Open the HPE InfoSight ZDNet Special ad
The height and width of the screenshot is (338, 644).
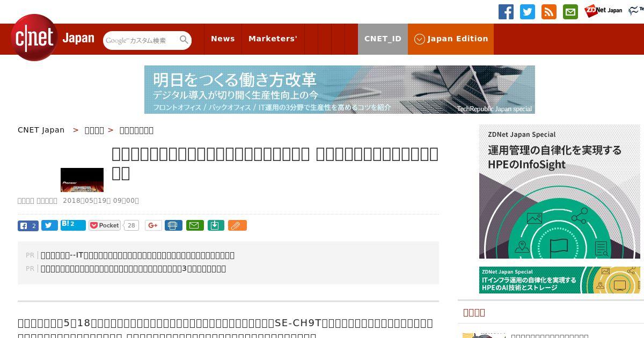[560, 192]
